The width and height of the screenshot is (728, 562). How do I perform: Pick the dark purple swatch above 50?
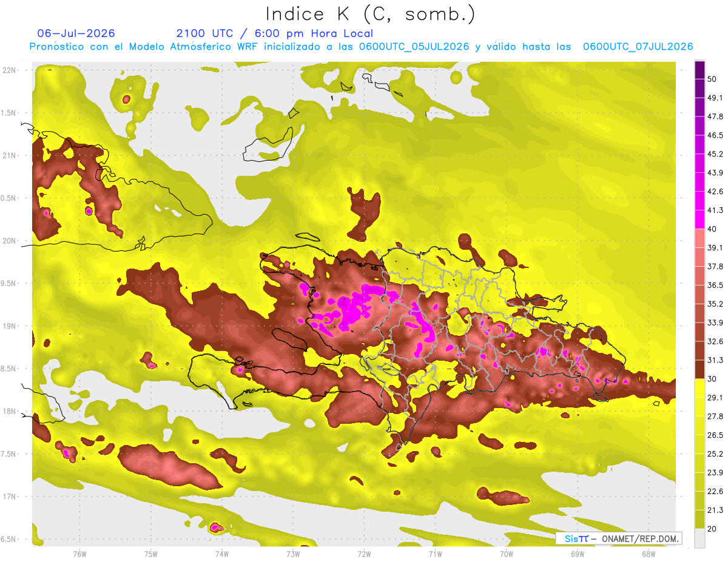pos(699,70)
